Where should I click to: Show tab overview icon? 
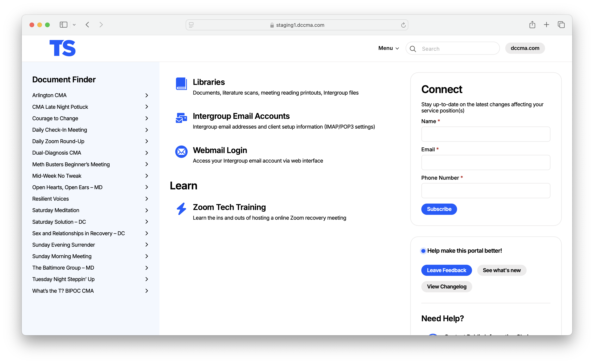(x=561, y=25)
